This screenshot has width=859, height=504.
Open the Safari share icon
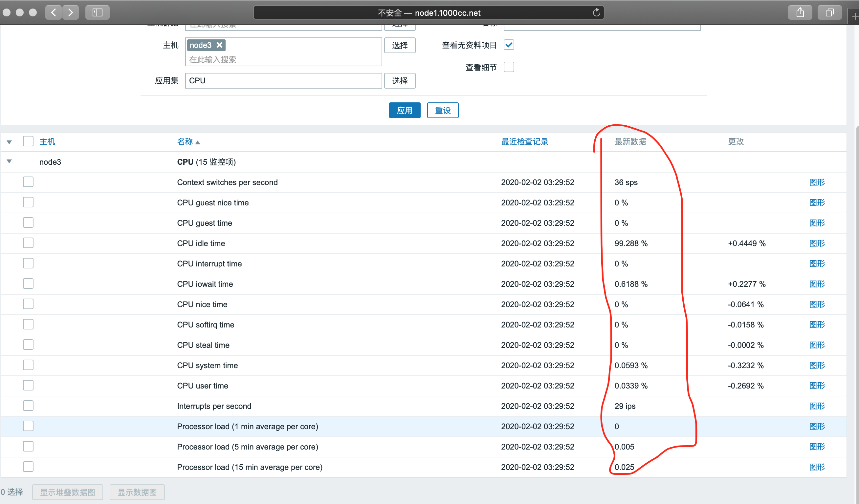point(800,12)
